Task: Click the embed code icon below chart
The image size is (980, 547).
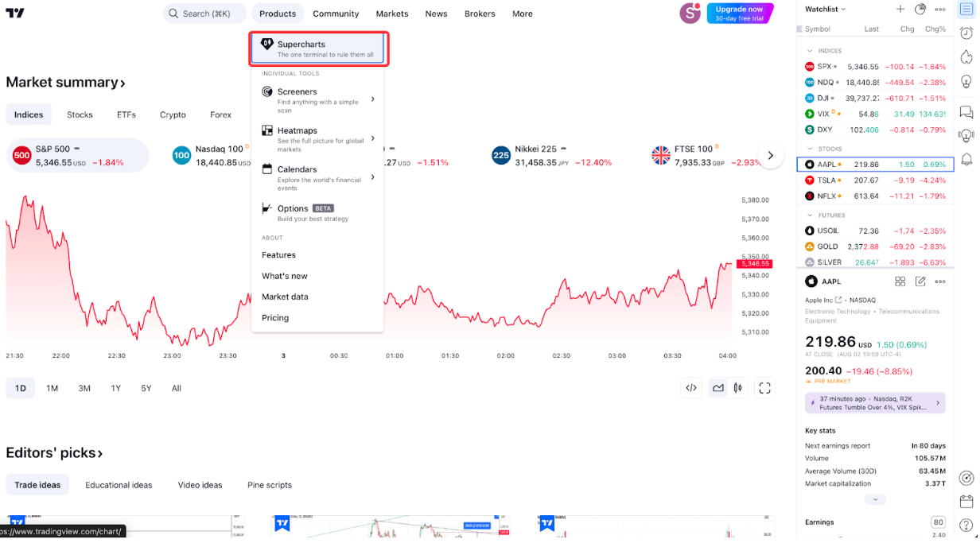Action: click(691, 388)
